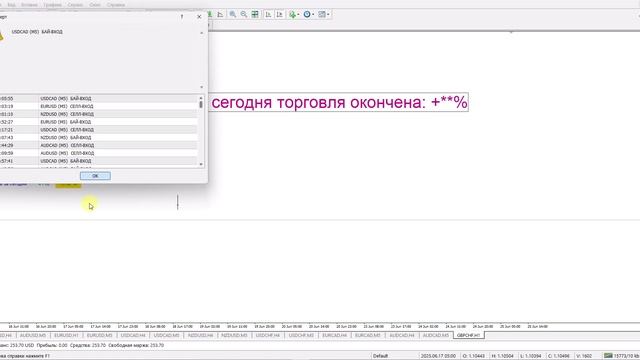The width and height of the screenshot is (640, 360).
Task: Open the indicators list green plus icon
Action: [x=292, y=14]
